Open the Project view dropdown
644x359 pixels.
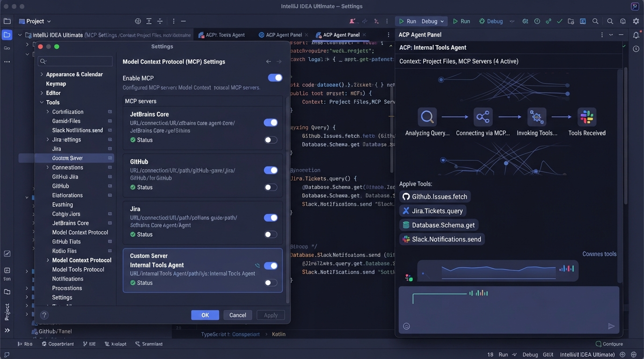35,21
